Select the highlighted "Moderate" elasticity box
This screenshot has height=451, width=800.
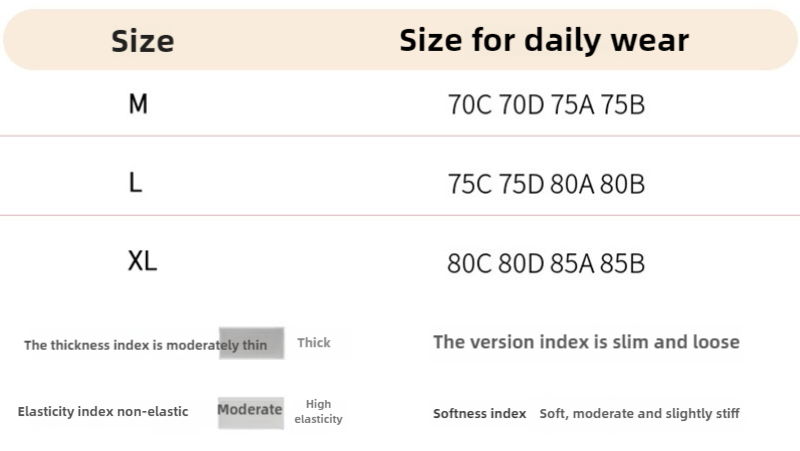click(x=250, y=410)
